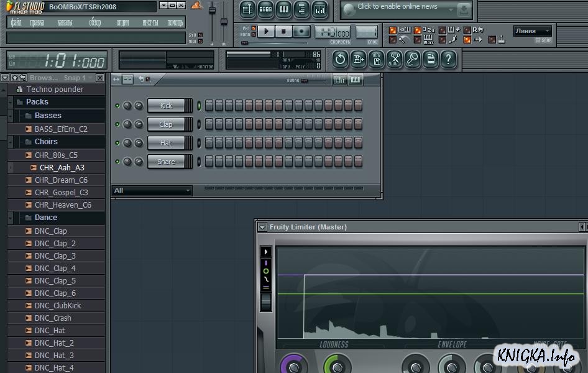The width and height of the screenshot is (588, 373).
Task: Open the All channel filter dropdown
Action: click(x=152, y=190)
